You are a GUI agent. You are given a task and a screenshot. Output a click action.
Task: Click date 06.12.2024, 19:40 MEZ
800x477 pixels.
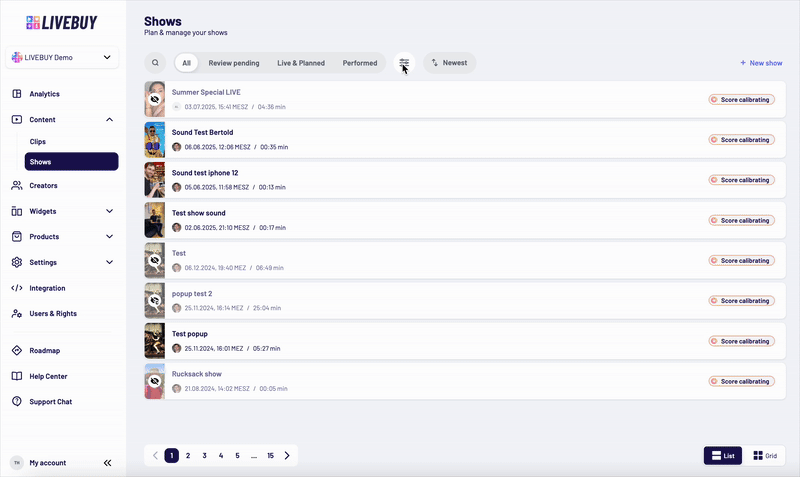click(215, 268)
